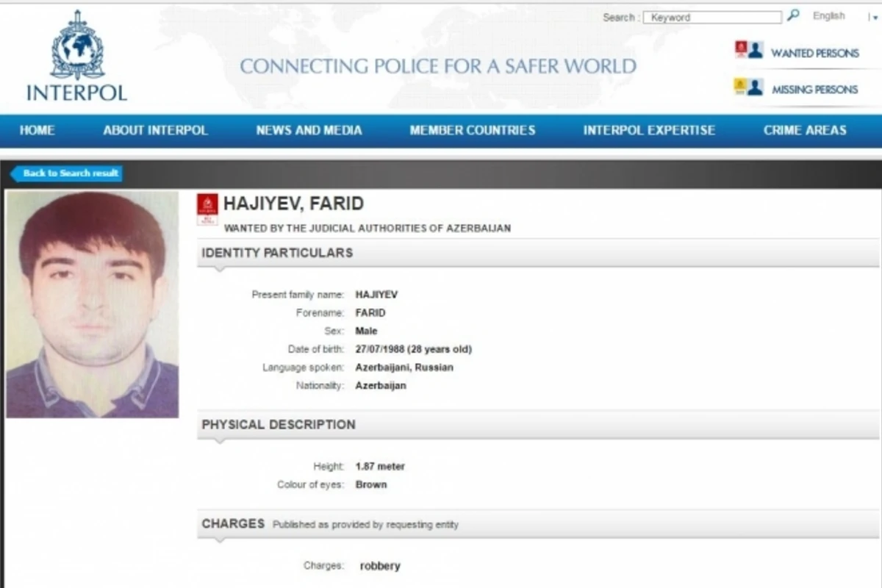Image resolution: width=882 pixels, height=588 pixels.
Task: Collapse the Physical Description section
Action: coord(538,425)
